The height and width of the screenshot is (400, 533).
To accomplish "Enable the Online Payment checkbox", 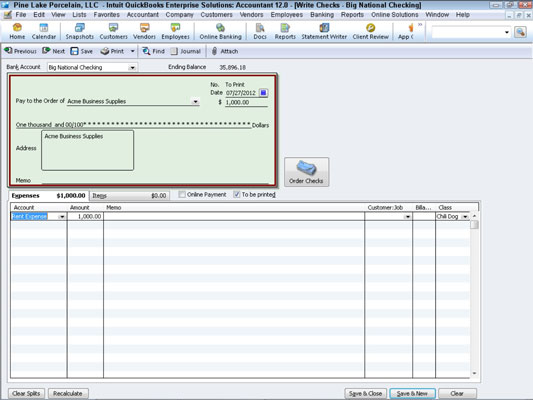I will 182,194.
